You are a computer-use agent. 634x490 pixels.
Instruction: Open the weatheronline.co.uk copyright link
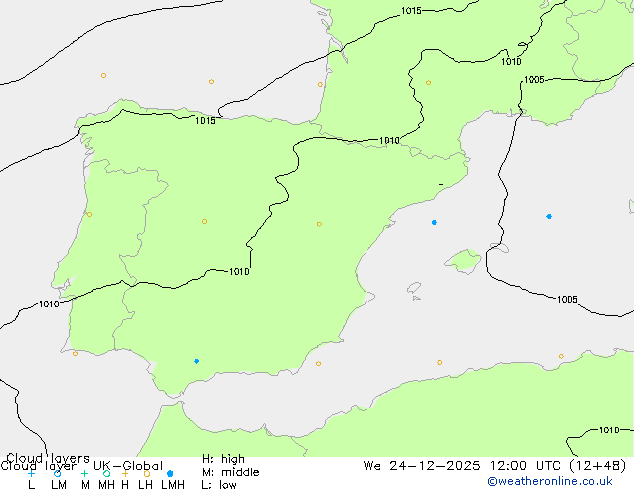pyautogui.click(x=550, y=481)
